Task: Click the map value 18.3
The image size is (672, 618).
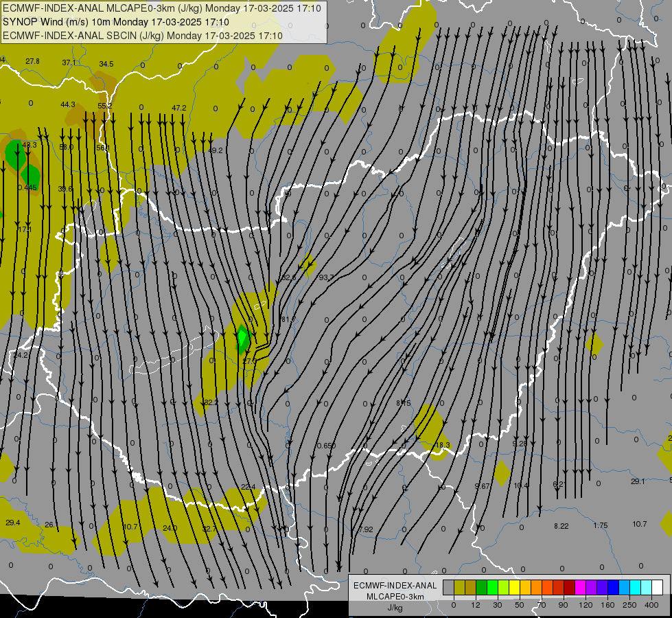Action: tap(443, 445)
